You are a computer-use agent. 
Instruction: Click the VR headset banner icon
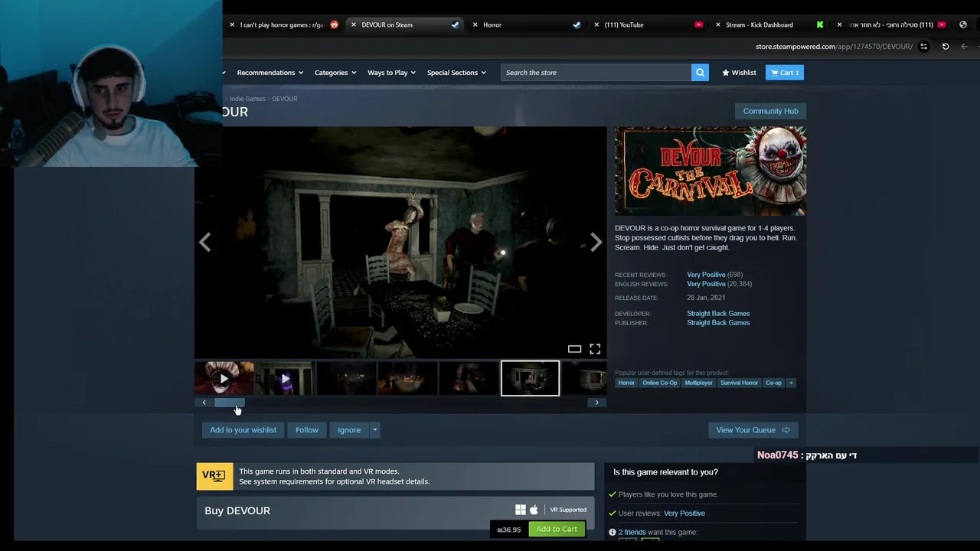214,476
